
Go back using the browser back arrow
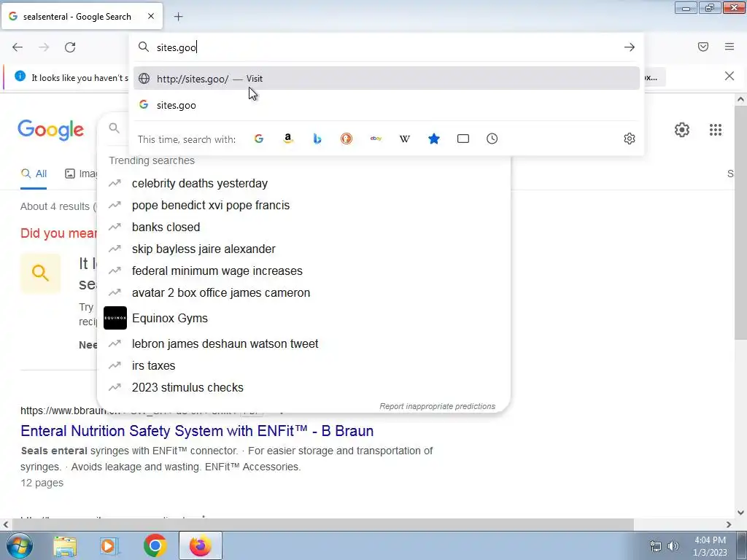[18, 47]
